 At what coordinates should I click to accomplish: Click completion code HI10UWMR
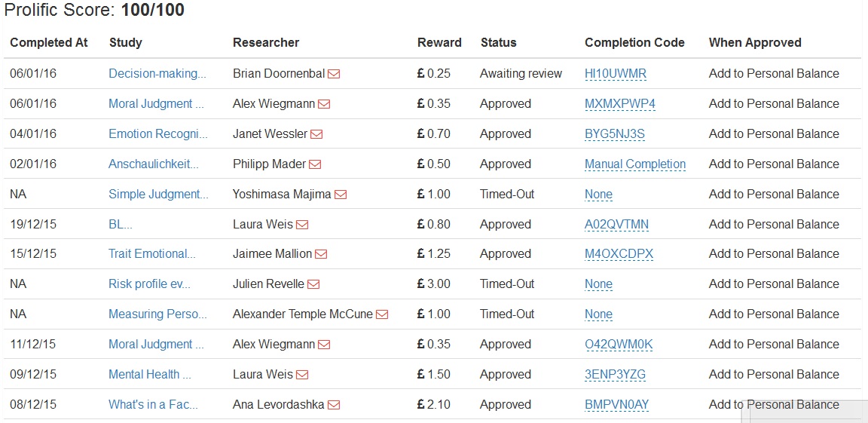point(616,73)
